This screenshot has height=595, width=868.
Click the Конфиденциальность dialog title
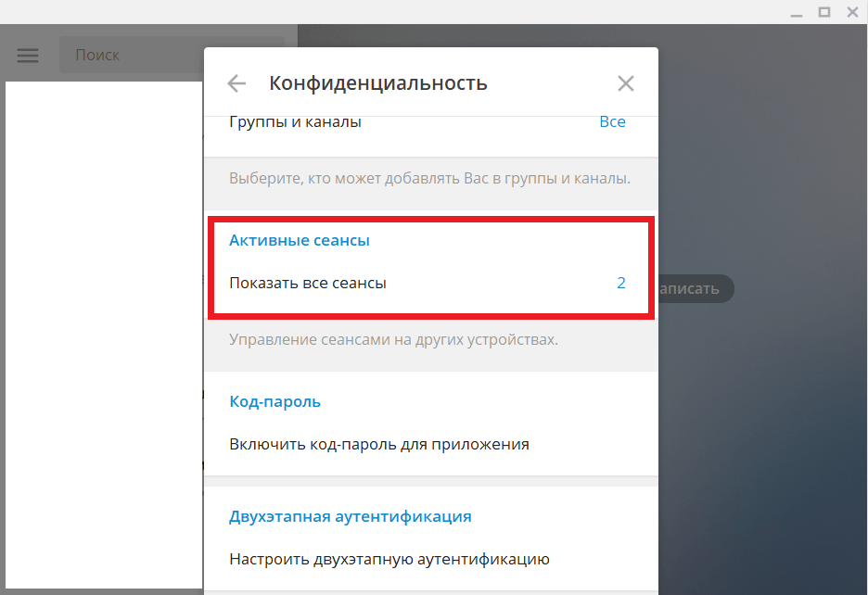378,83
